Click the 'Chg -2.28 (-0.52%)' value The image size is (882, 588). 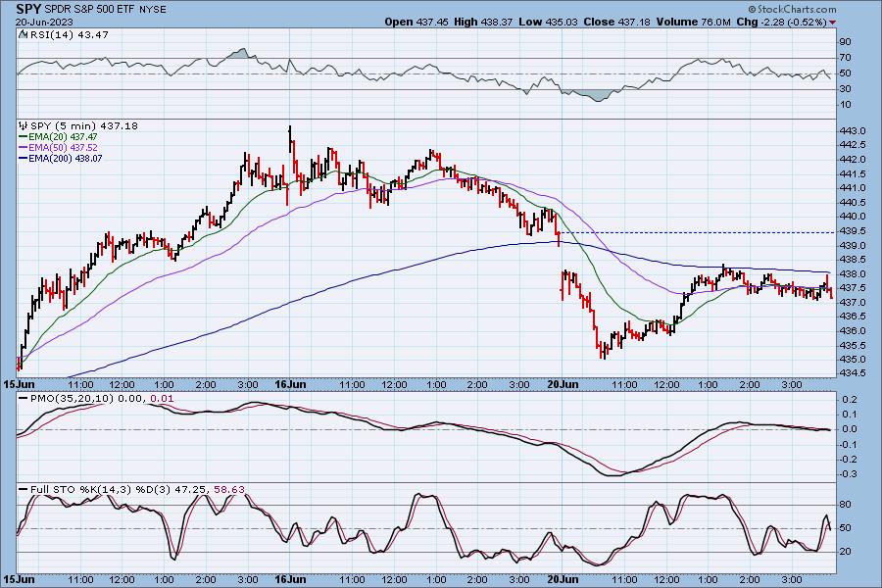click(782, 22)
